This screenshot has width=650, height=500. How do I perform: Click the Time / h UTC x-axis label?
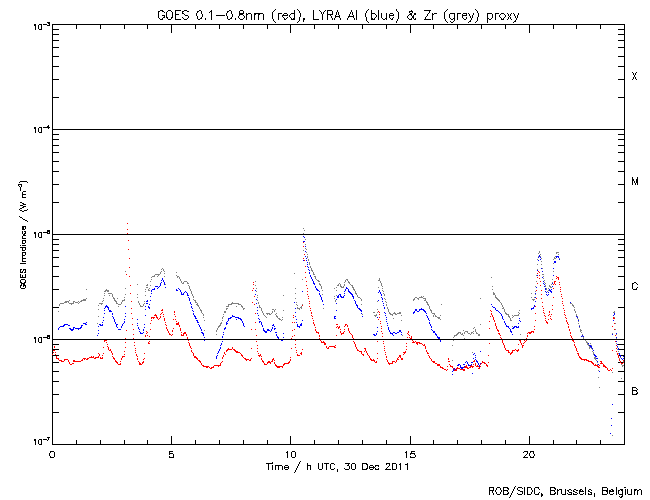(x=338, y=466)
